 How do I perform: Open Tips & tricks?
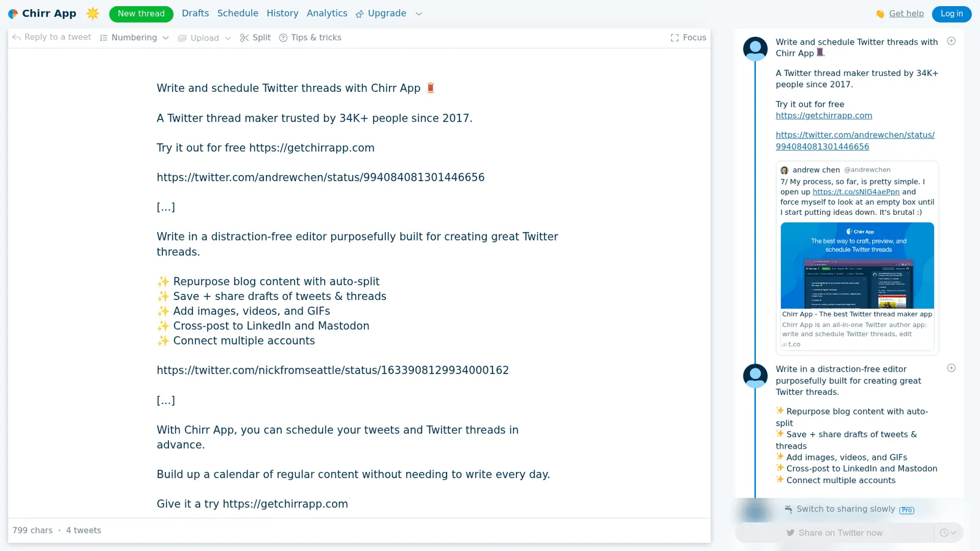pyautogui.click(x=310, y=37)
